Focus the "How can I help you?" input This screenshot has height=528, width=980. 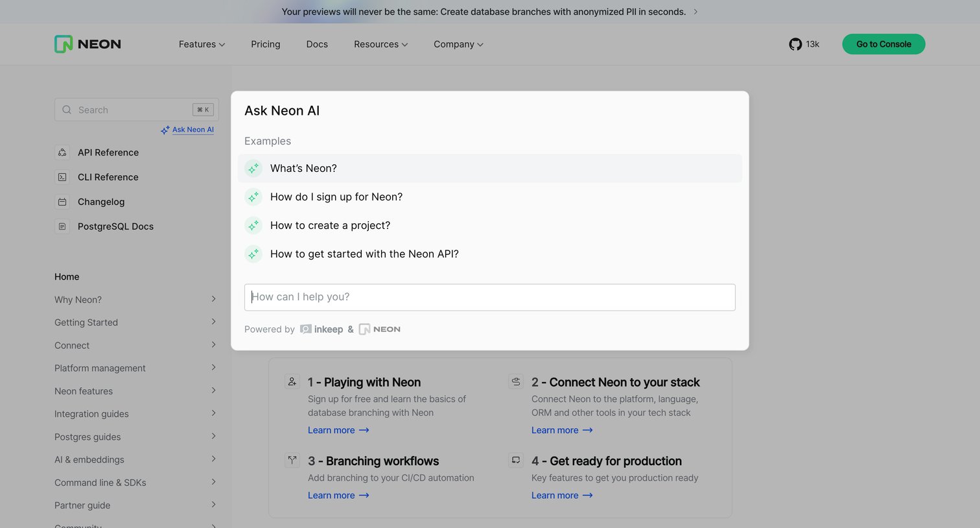(x=490, y=297)
